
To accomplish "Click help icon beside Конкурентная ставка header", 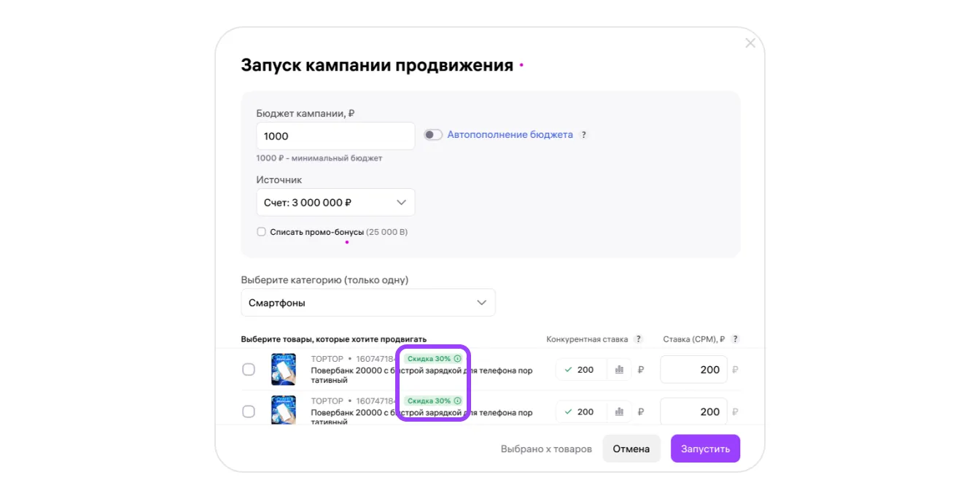I will pos(639,339).
